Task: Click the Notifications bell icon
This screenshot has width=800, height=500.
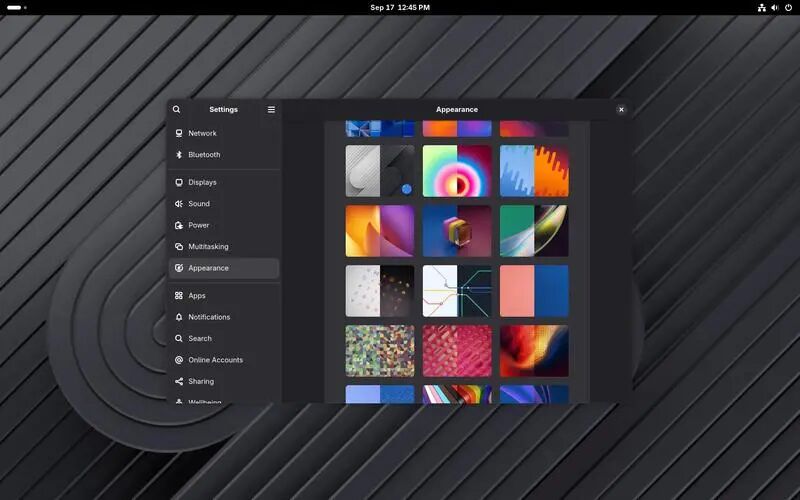Action: 179,317
